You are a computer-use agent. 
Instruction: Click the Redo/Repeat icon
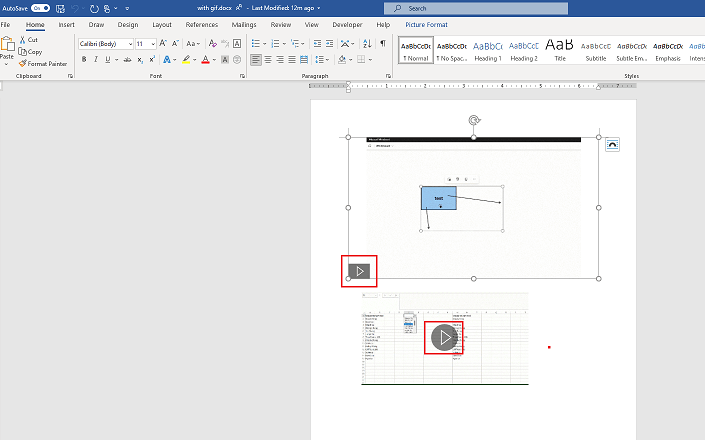tap(94, 9)
